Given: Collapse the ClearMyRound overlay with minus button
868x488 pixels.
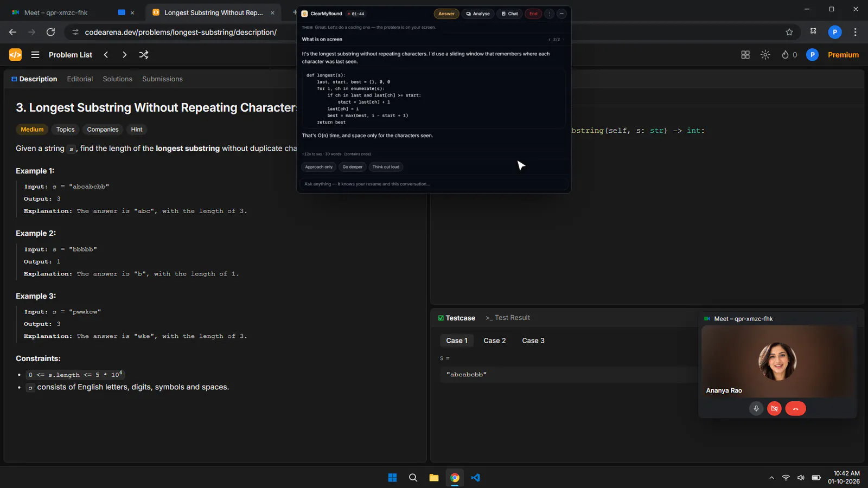Looking at the screenshot, I should pyautogui.click(x=562, y=14).
